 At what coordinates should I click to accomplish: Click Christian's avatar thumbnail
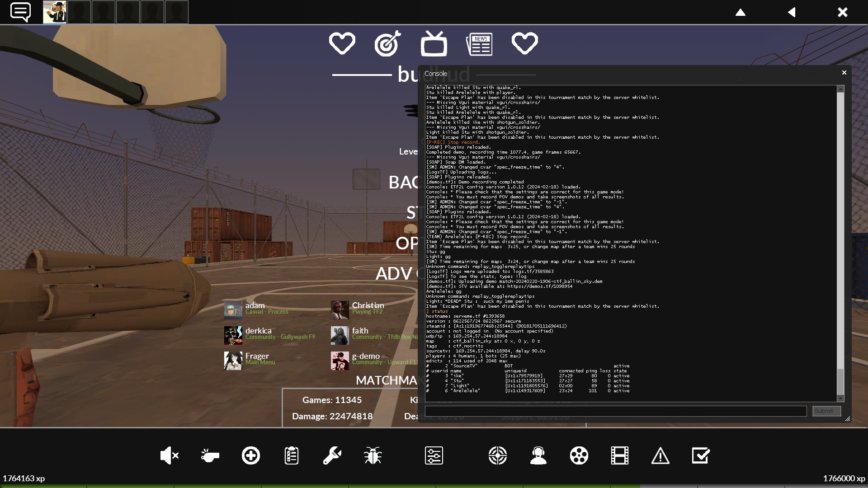pyautogui.click(x=340, y=310)
